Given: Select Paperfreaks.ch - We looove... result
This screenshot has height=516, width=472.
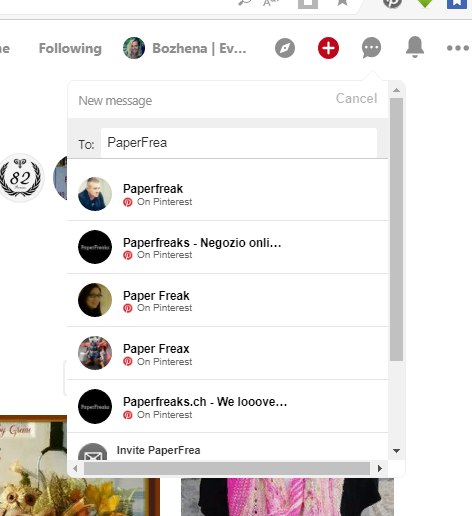Looking at the screenshot, I should 228,406.
